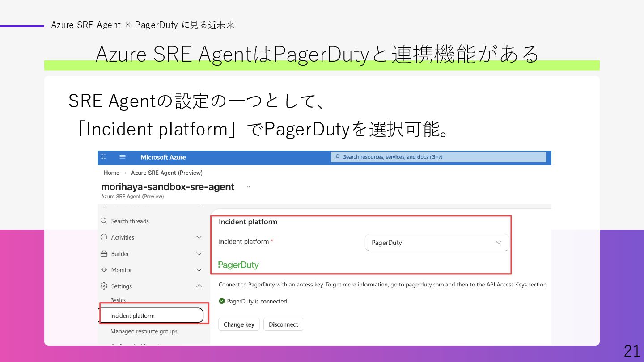644x362 pixels.
Task: Click the 'Azure SRE Agent (Preview)' subtitle under the title
Action: (x=132, y=196)
